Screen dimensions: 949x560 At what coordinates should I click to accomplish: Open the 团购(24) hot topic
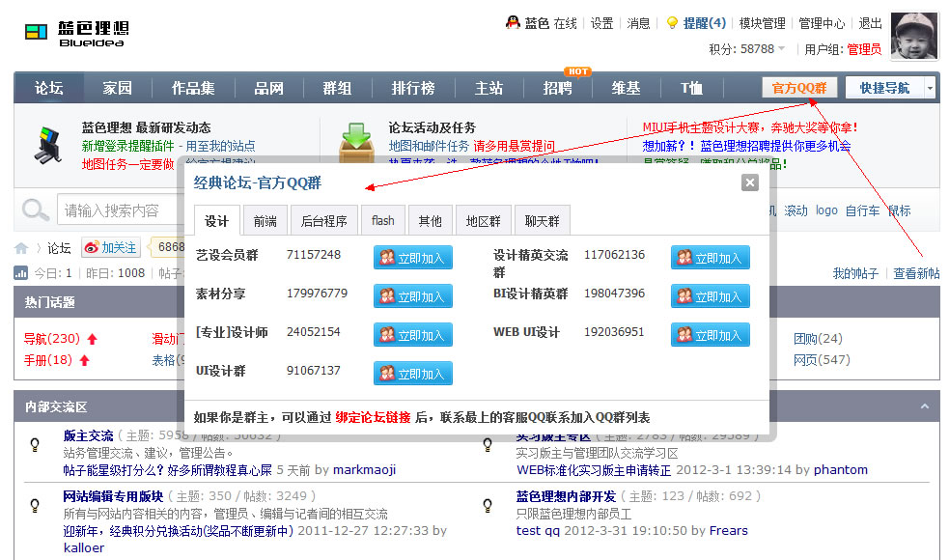[818, 339]
